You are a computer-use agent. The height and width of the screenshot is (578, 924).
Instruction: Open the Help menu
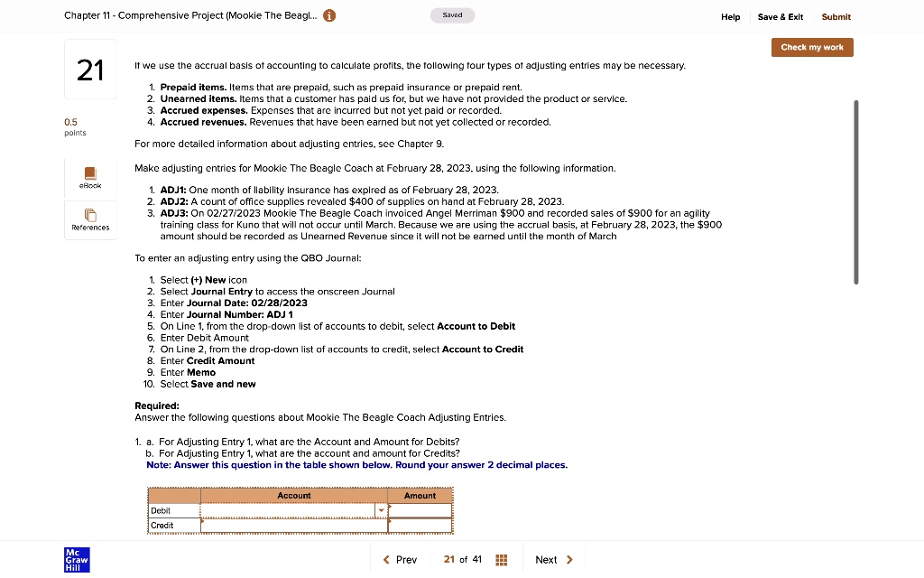(x=731, y=16)
